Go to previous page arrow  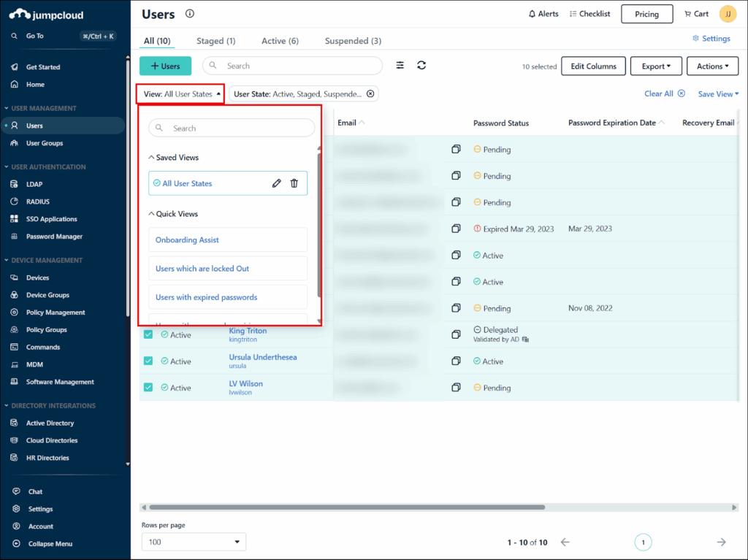click(x=565, y=542)
